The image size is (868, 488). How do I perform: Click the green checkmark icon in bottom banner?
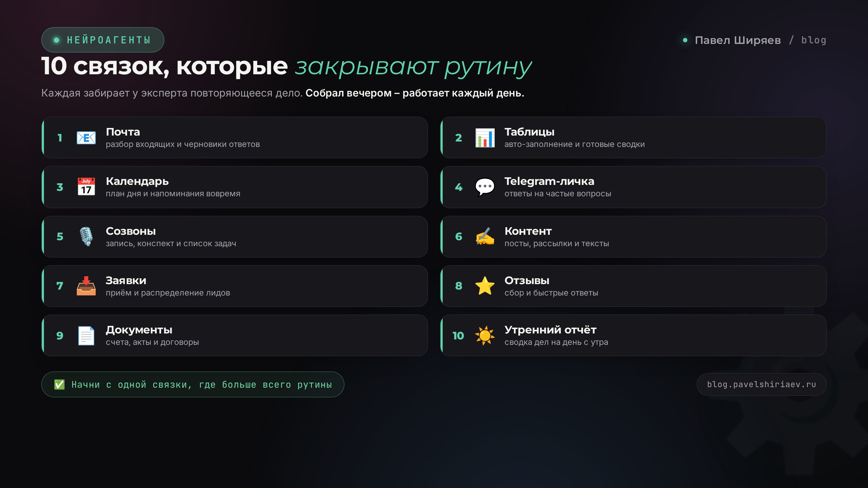click(x=60, y=384)
